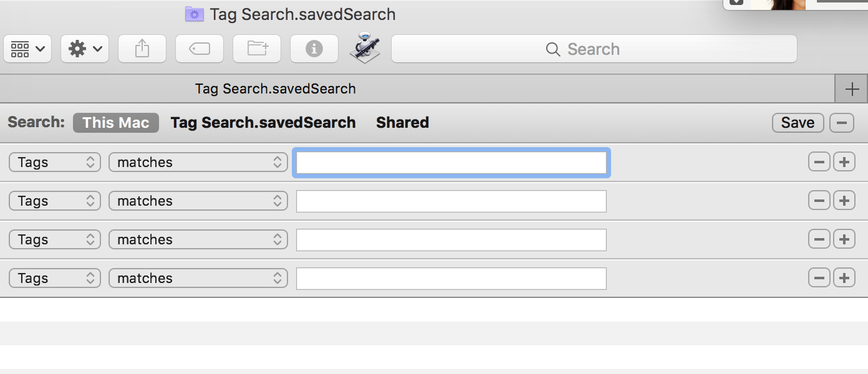
Task: Toggle search scope to This Mac
Action: click(x=116, y=123)
